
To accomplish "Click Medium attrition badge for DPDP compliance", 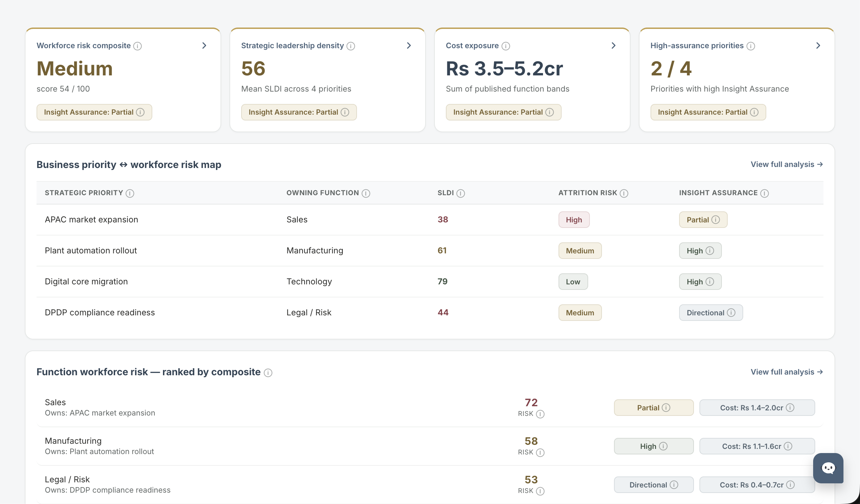I will tap(580, 313).
